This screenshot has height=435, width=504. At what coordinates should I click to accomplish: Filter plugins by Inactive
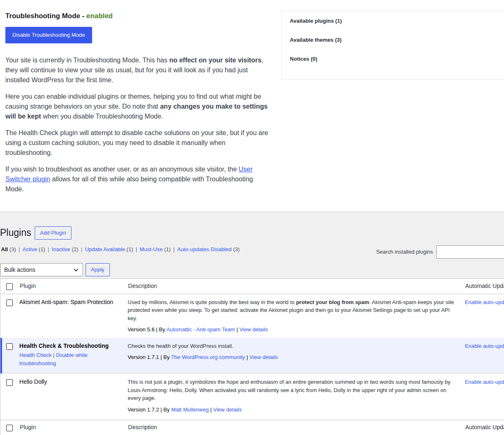click(x=61, y=250)
